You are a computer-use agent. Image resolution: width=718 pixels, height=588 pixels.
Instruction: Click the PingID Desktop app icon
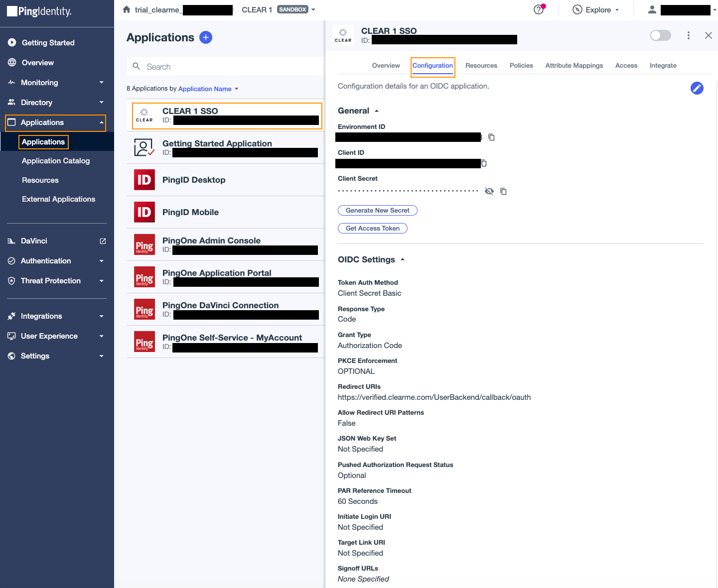tap(144, 180)
